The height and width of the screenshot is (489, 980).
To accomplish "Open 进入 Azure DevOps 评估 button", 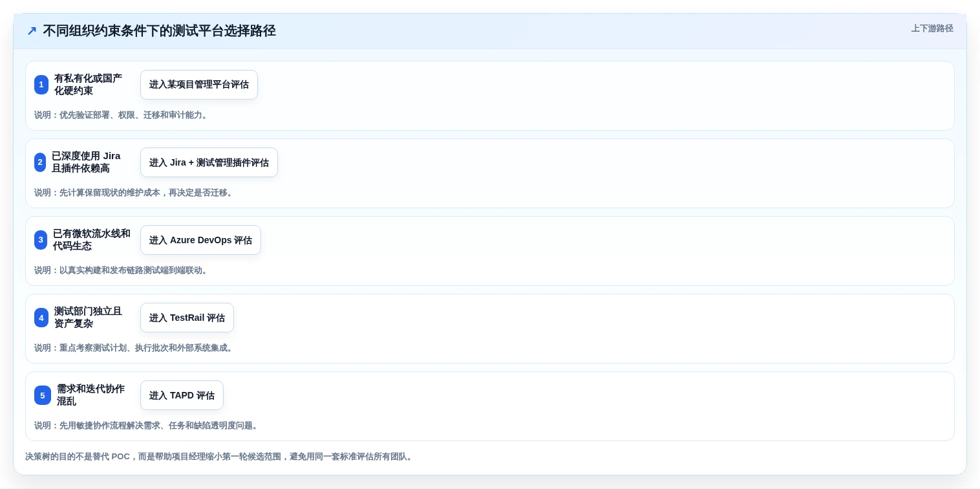I will pyautogui.click(x=200, y=240).
